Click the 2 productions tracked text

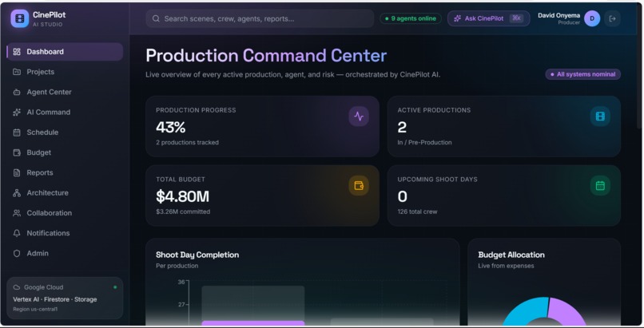187,142
